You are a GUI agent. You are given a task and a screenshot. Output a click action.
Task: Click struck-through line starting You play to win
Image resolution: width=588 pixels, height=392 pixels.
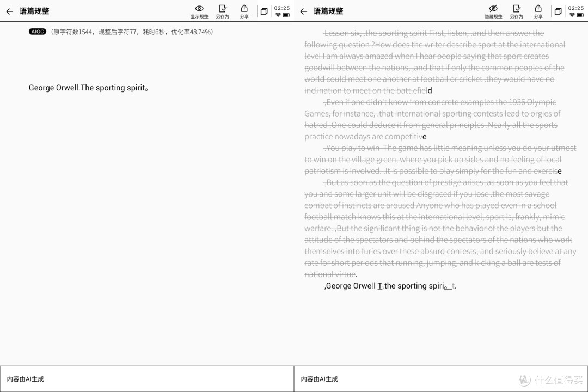[450, 148]
